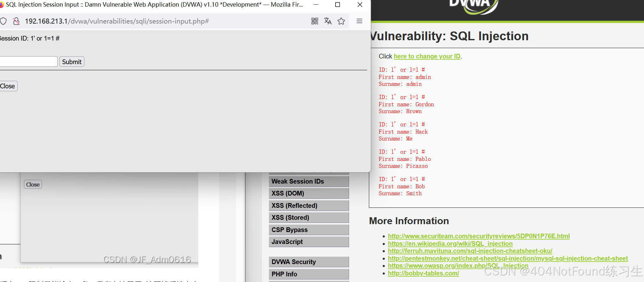Screen dimensions: 644x282
Task: Click the Session ID text in popup
Action: [30, 38]
